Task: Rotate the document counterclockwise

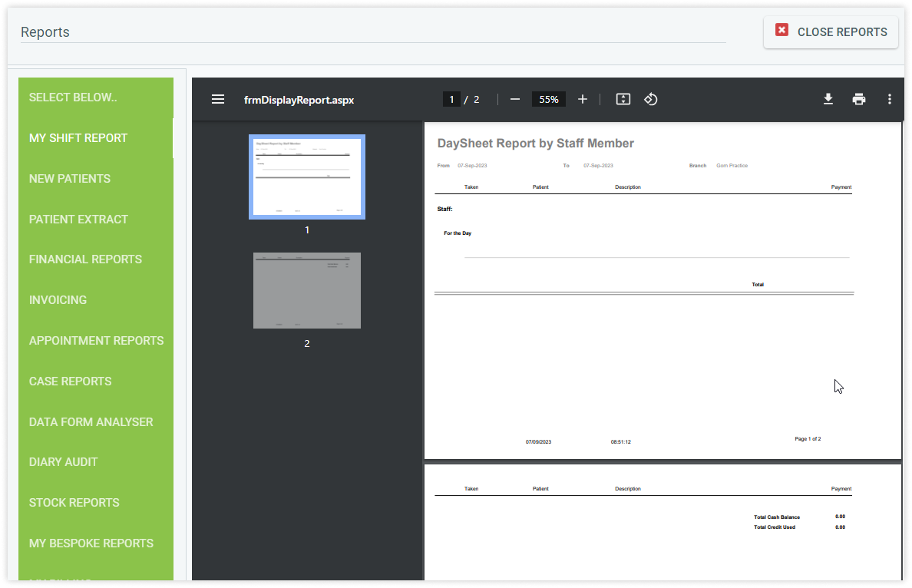Action: [651, 100]
